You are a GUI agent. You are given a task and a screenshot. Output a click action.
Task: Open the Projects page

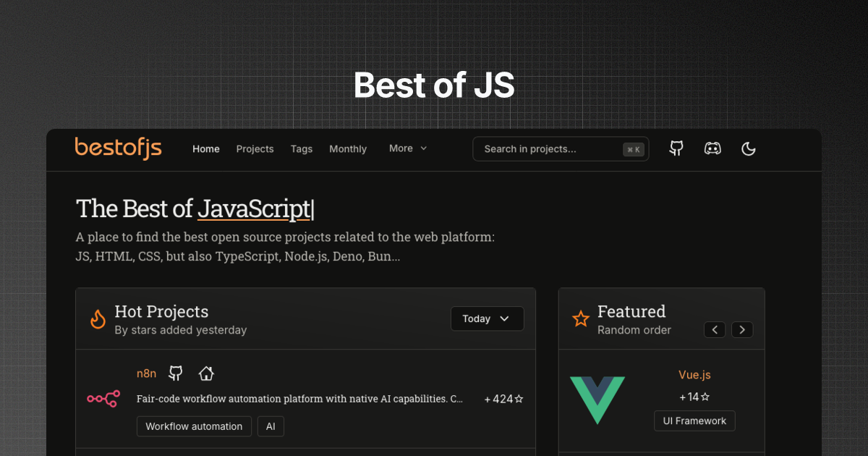255,149
